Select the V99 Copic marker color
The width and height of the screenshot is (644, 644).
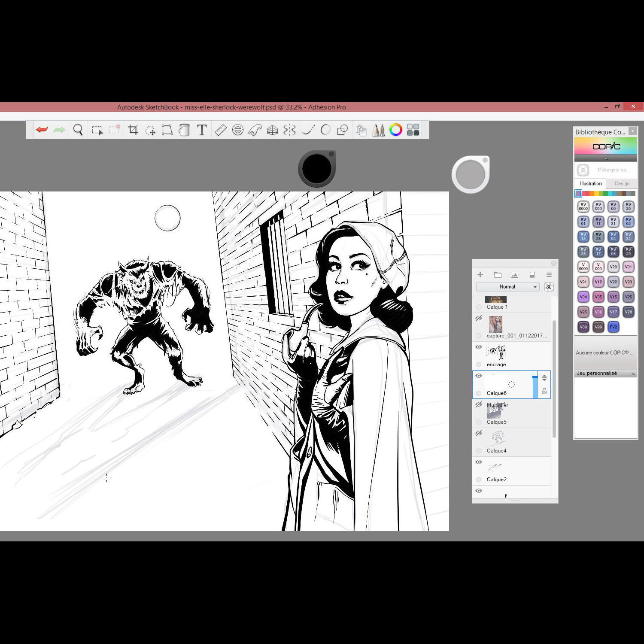pos(598,327)
